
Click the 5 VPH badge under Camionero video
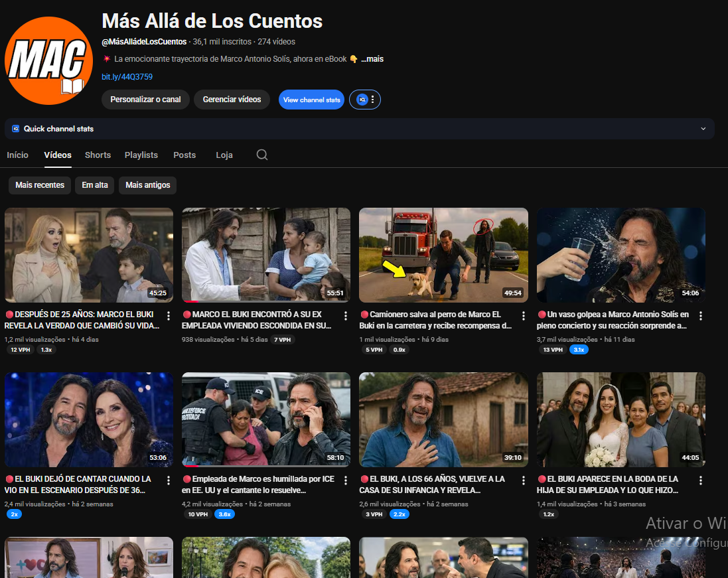[374, 350]
